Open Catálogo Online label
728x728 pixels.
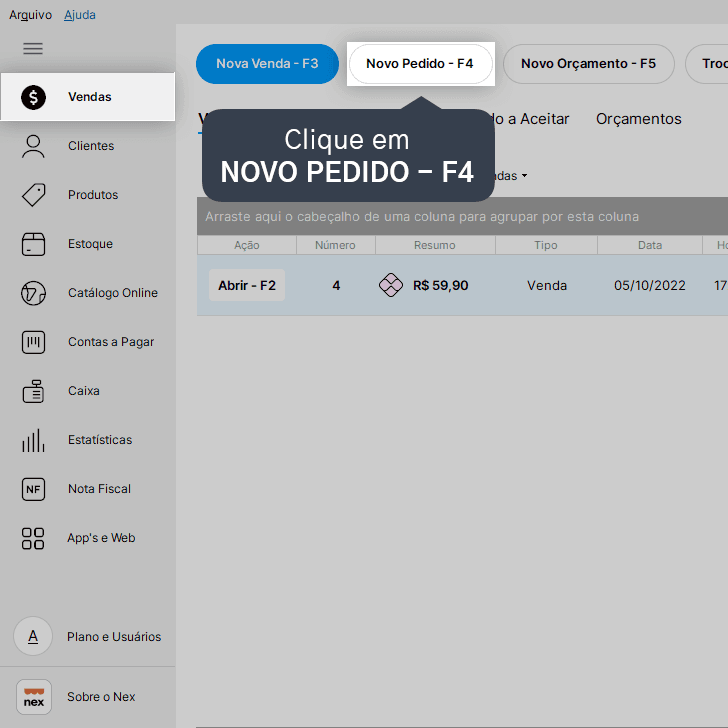pos(113,293)
